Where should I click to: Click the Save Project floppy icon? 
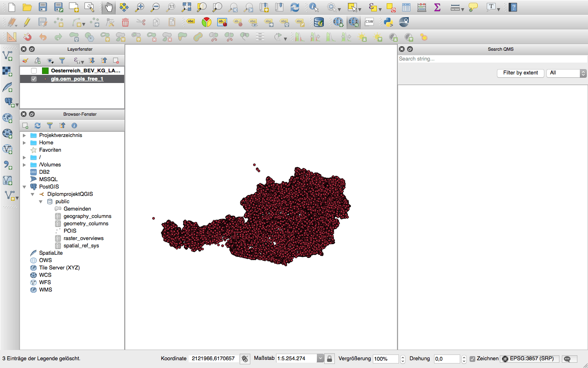click(42, 7)
